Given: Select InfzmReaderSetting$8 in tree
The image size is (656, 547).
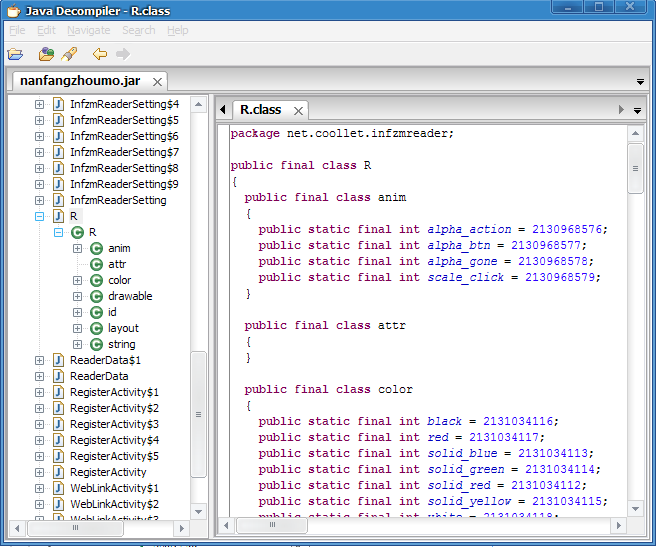Looking at the screenshot, I should (x=124, y=168).
